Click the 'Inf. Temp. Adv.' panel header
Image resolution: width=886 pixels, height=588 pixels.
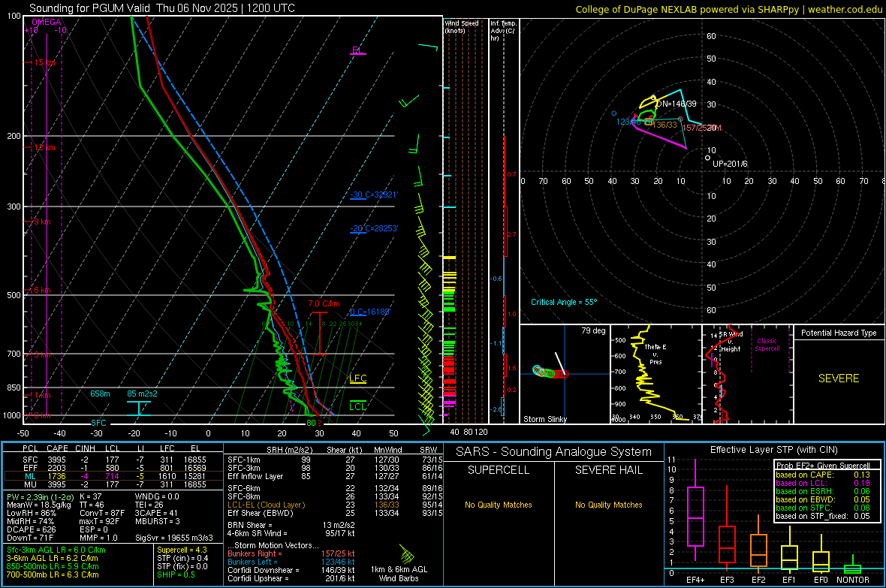point(503,31)
